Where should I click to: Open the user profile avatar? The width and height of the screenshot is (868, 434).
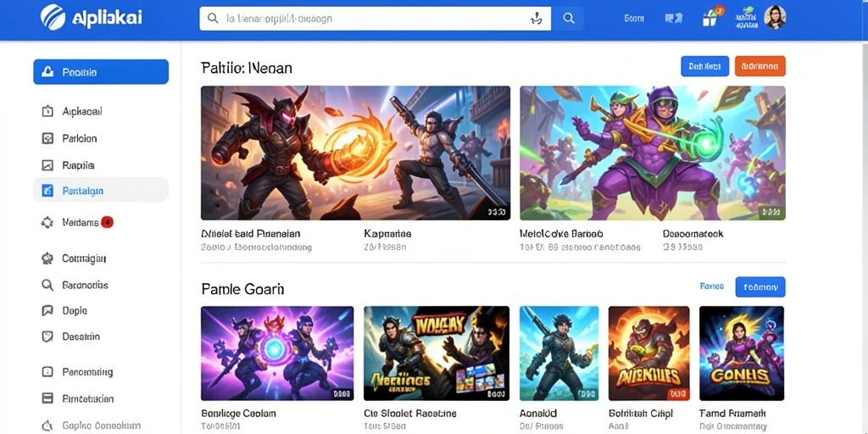click(775, 18)
